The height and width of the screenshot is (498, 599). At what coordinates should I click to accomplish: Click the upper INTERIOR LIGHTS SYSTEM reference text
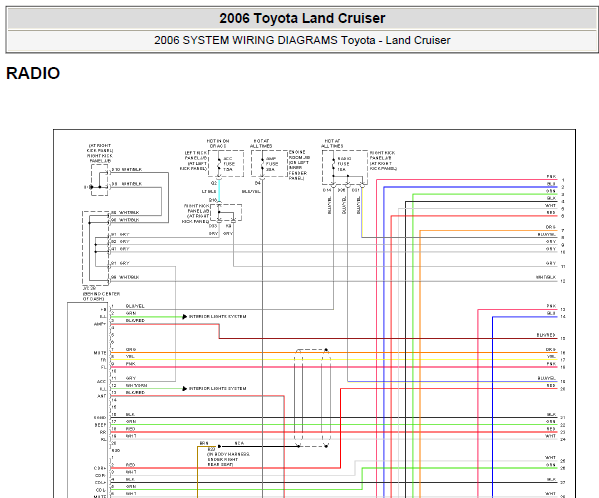(217, 317)
